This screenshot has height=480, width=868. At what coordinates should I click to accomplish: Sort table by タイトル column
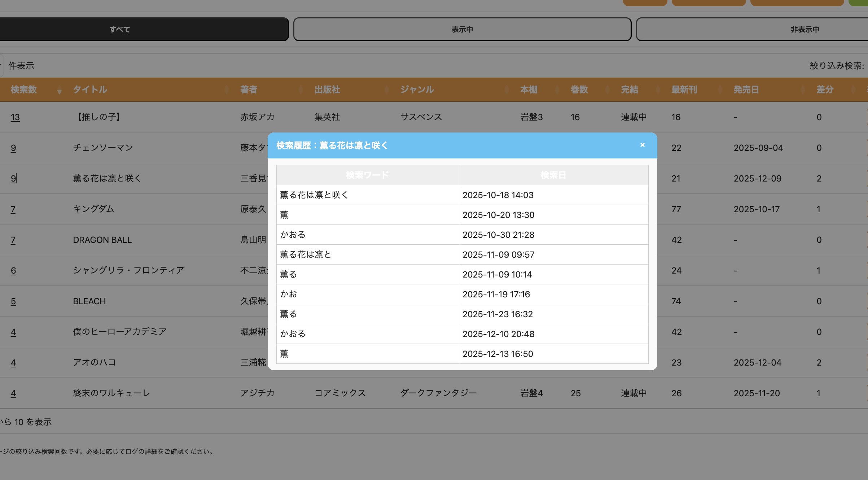90,90
